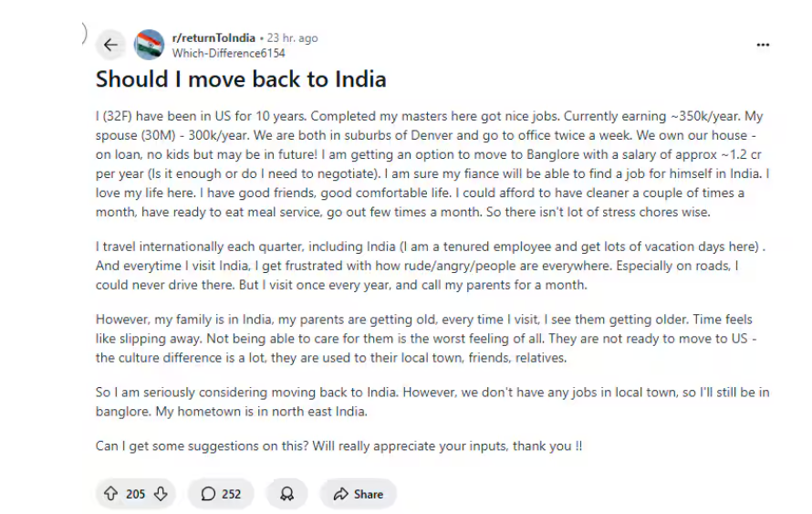Open the r/returnToIndia community avatar
812x514 pixels.
[149, 44]
